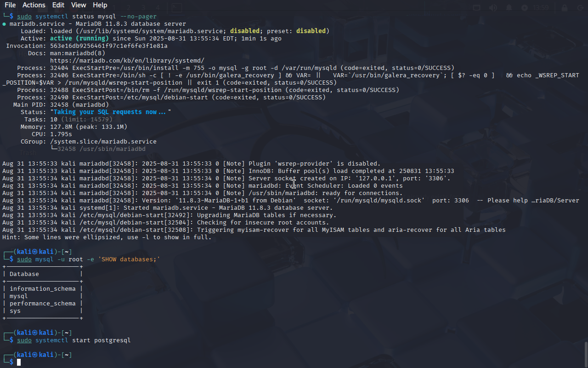
Task: Click 'sudo systemctl start postgresql' command
Action: (74, 340)
